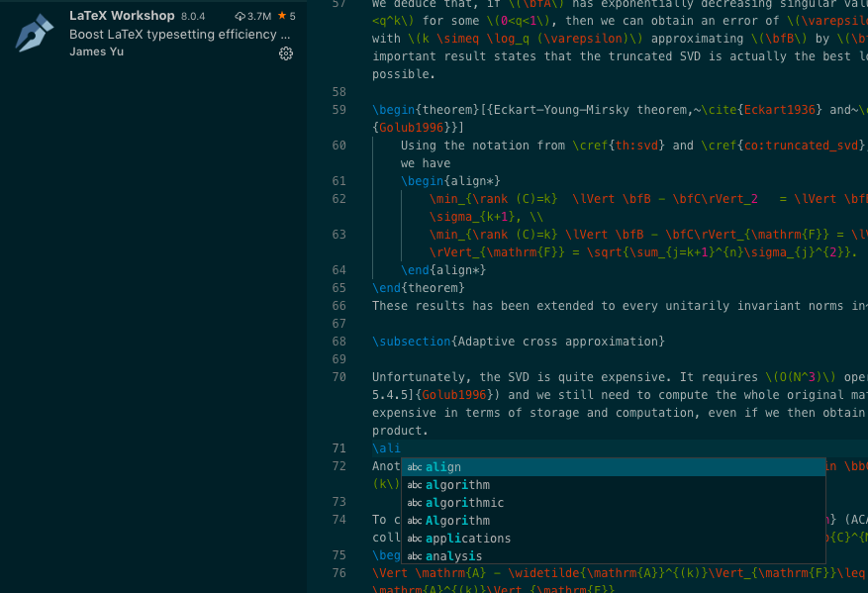Image resolution: width=868 pixels, height=593 pixels.
Task: Select the highlighted align suggestion
Action: pyautogui.click(x=443, y=467)
